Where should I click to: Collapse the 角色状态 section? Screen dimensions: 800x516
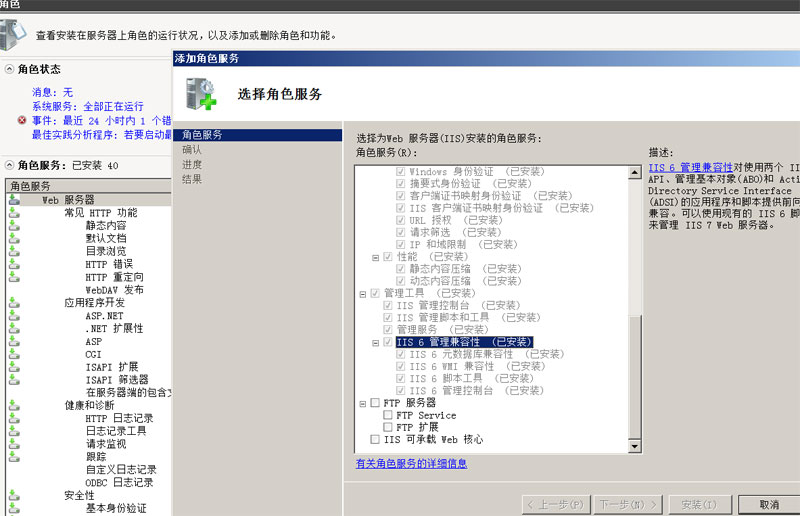point(9,69)
